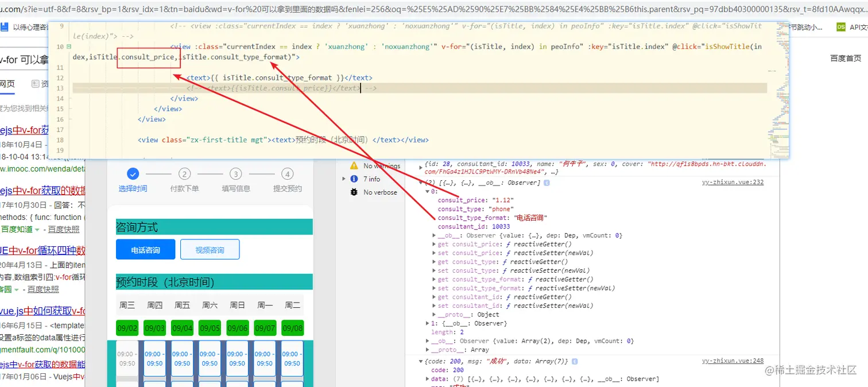Screen dimensions: 868x387
Task: Expand "get consult_price" reactiveGetter row
Action: click(x=434, y=244)
